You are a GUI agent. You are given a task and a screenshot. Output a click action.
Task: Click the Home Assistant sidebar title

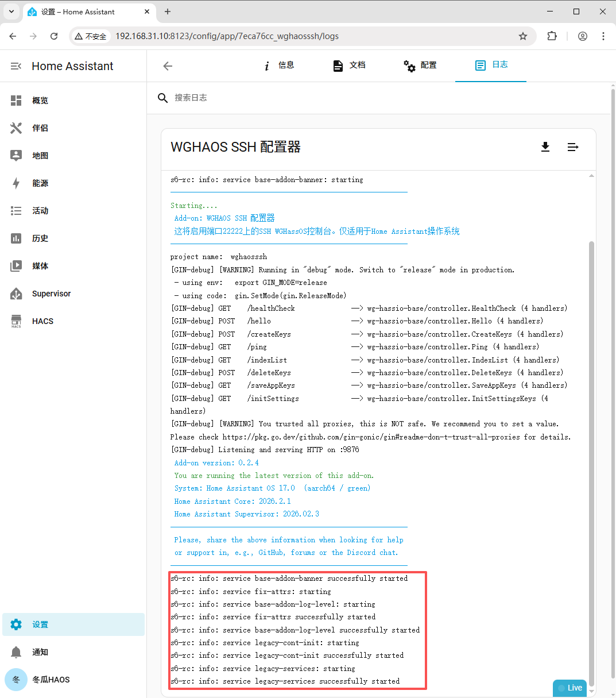72,66
